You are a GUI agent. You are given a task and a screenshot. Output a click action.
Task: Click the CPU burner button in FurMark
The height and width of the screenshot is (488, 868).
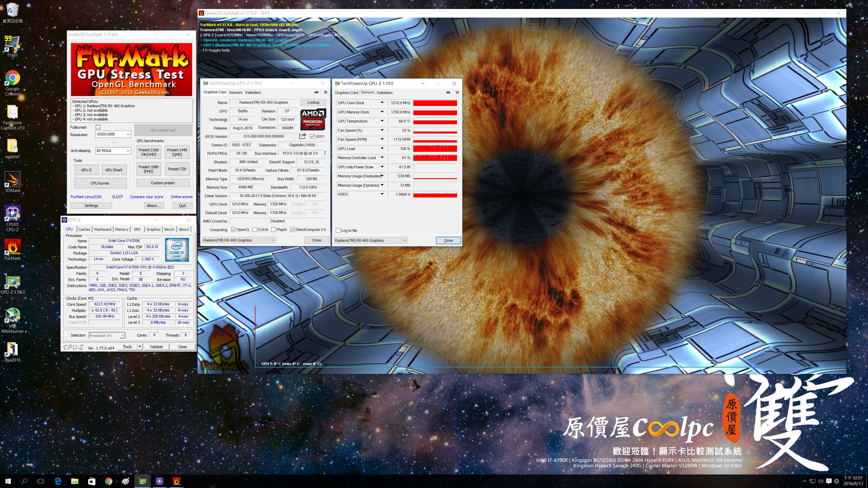100,183
